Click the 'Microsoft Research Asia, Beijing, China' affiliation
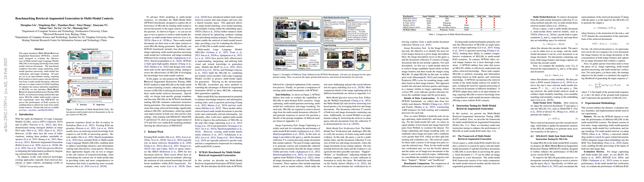The height and width of the screenshot is (182, 644). (65, 34)
